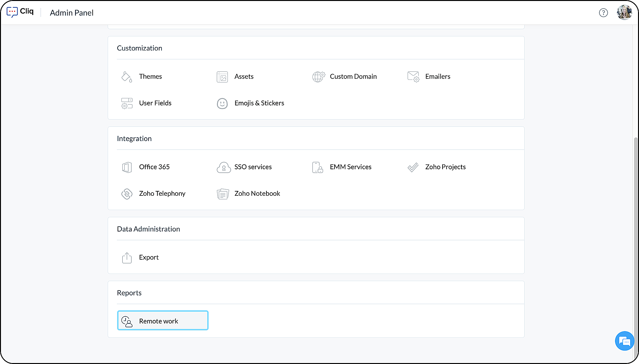Screen dimensions: 639x364
Task: Click the EMM Services device icon
Action: [317, 167]
